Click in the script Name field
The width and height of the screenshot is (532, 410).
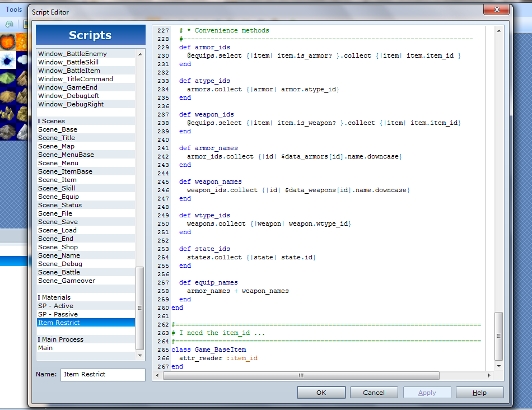coord(102,374)
